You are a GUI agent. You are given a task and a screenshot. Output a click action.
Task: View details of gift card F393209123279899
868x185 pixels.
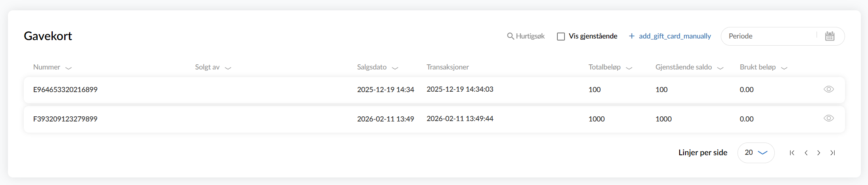point(829,118)
